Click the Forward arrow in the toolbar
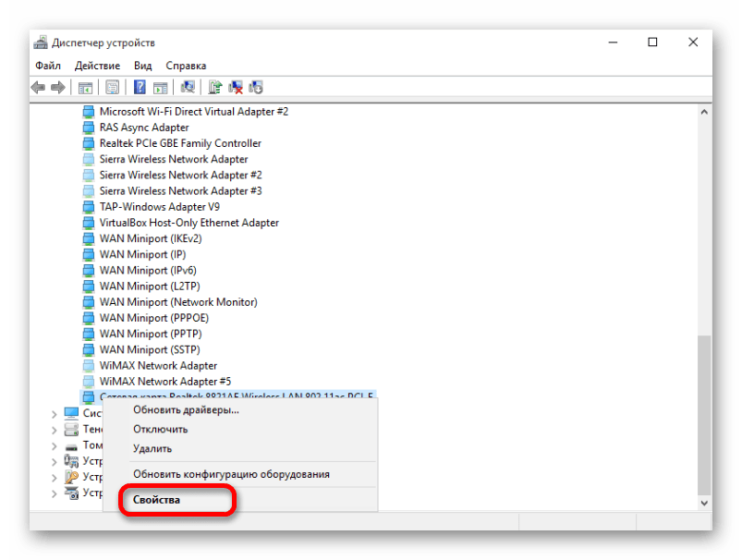 (x=57, y=87)
